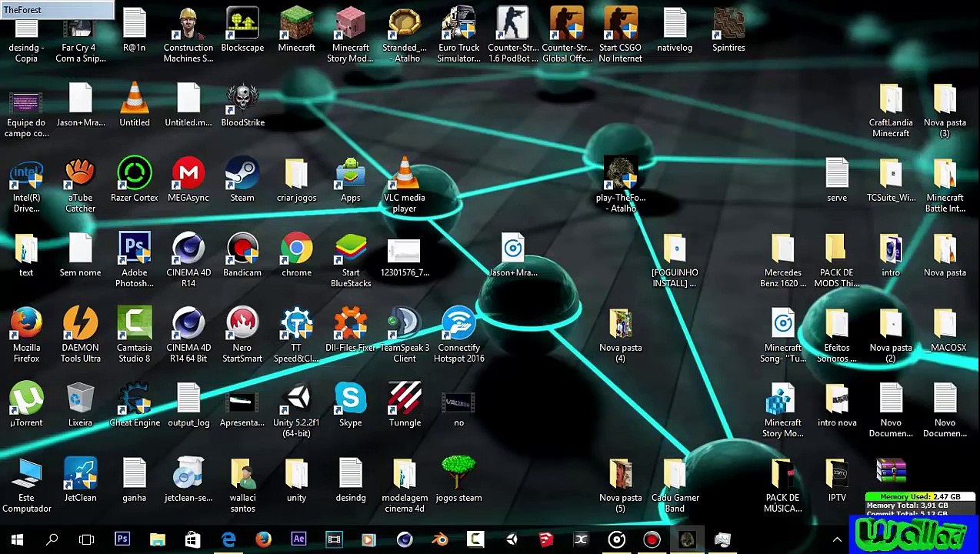Open MEGAsync desktop shortcut
The image size is (980, 554).
[188, 181]
